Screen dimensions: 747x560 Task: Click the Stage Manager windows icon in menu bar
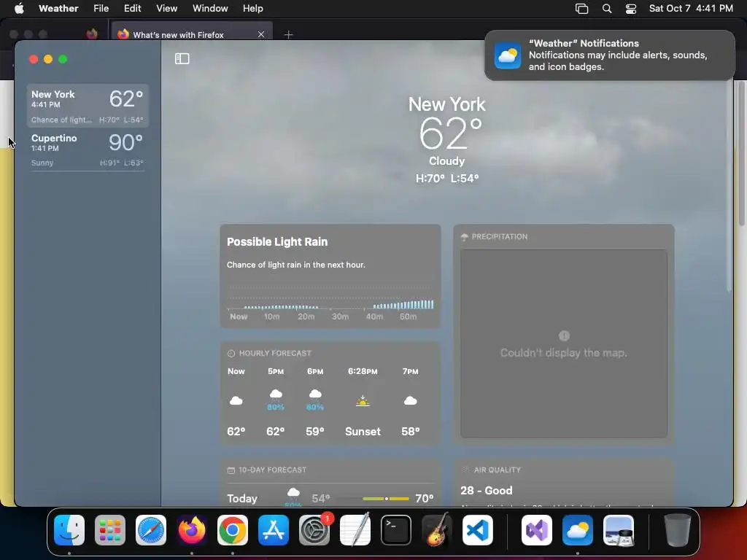tap(581, 9)
